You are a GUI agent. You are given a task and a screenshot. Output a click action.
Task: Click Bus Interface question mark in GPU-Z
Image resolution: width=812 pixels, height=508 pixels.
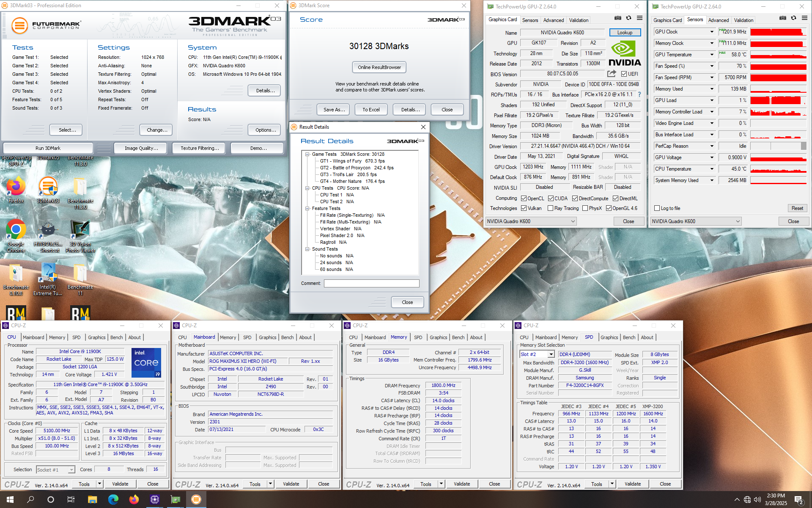coord(639,94)
